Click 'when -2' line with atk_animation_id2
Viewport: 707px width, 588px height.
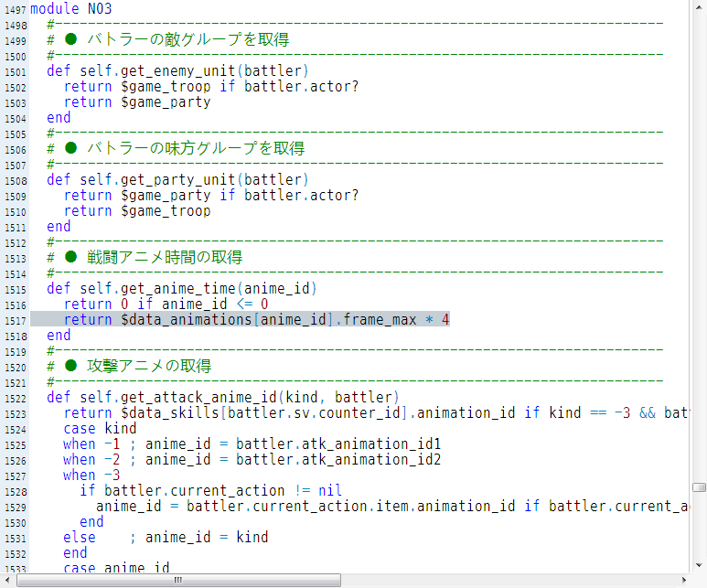point(252,459)
